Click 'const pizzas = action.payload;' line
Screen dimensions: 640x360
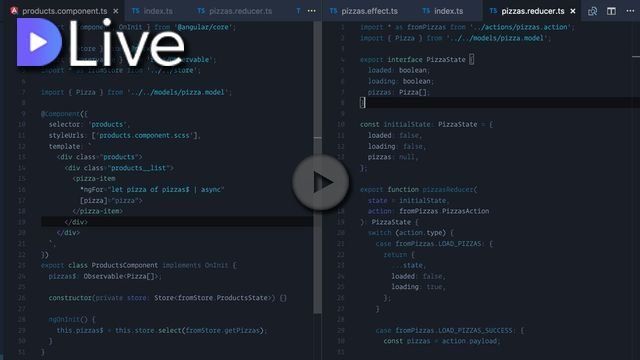point(442,341)
